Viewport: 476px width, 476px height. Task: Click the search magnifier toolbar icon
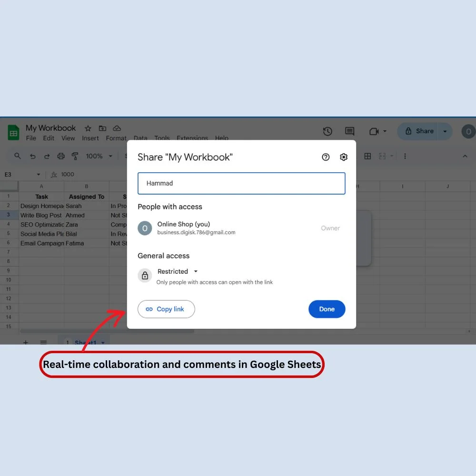pyautogui.click(x=18, y=156)
